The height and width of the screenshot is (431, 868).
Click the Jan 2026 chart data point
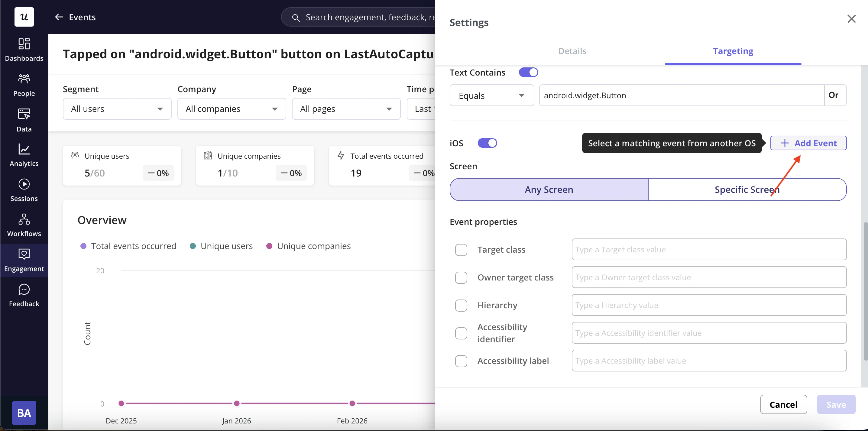(x=237, y=403)
